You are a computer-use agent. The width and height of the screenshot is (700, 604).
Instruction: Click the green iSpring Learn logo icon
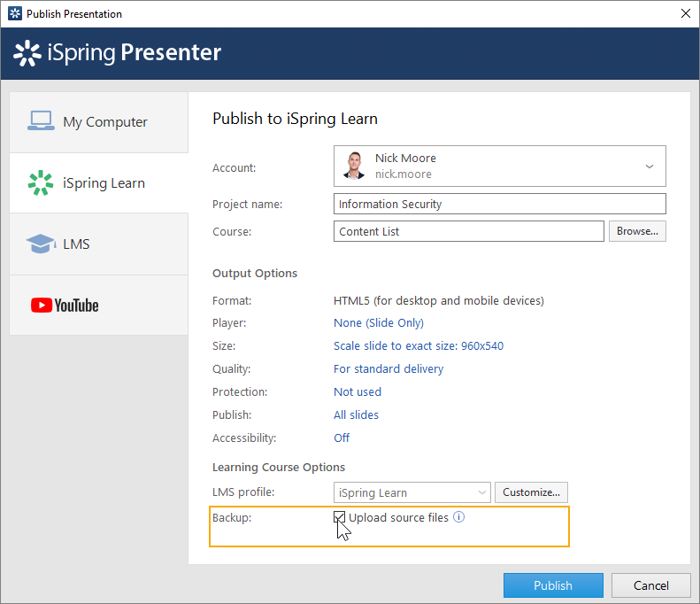40,182
